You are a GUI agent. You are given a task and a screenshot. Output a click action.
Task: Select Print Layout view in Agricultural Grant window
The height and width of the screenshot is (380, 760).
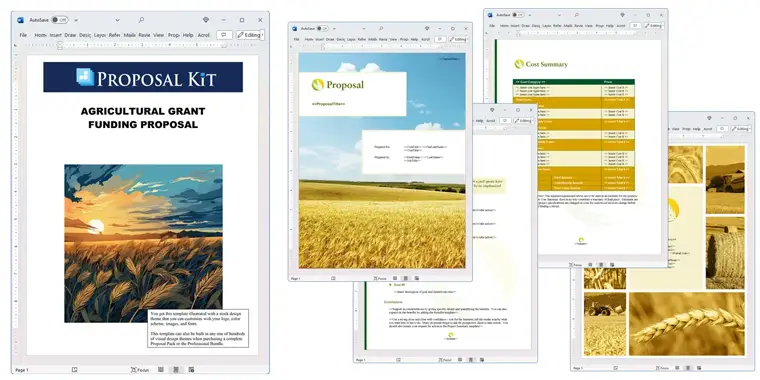[176, 370]
